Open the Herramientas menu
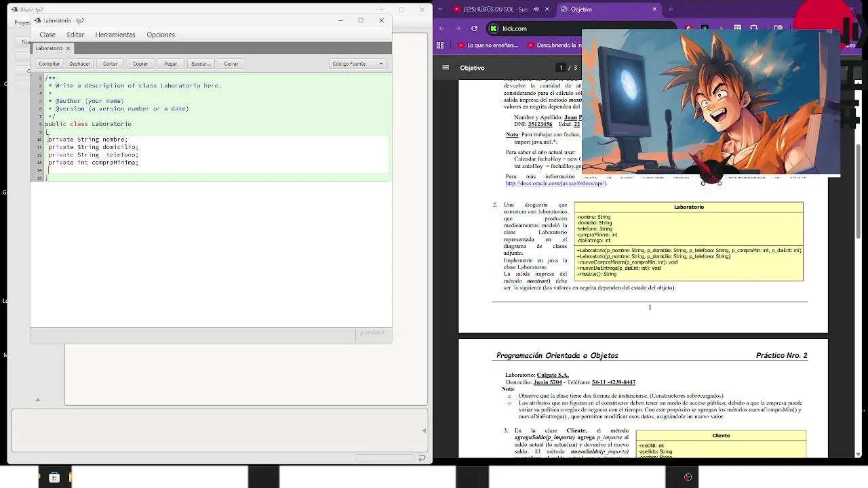The image size is (868, 488). (x=115, y=35)
